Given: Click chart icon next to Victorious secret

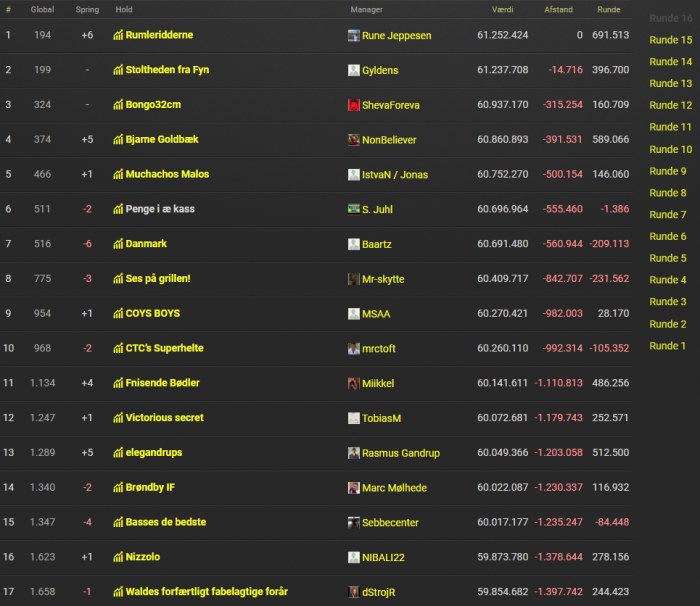Looking at the screenshot, I should 118,418.
